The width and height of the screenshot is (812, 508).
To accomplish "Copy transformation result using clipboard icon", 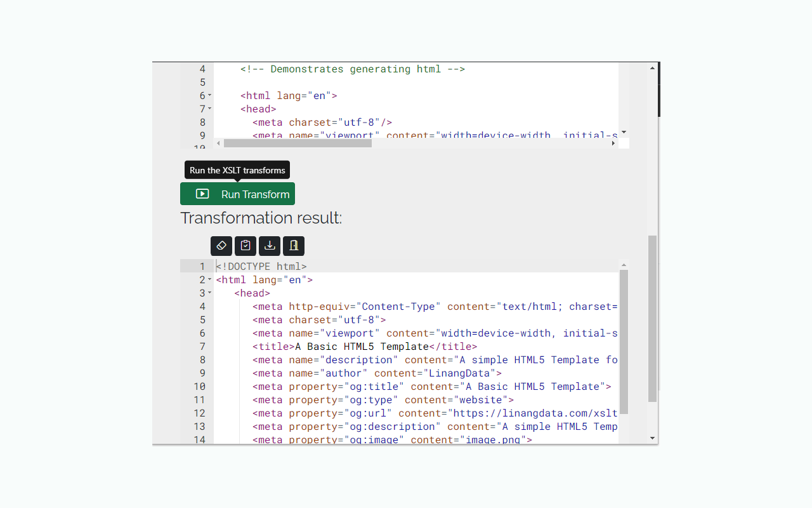I will (x=245, y=246).
